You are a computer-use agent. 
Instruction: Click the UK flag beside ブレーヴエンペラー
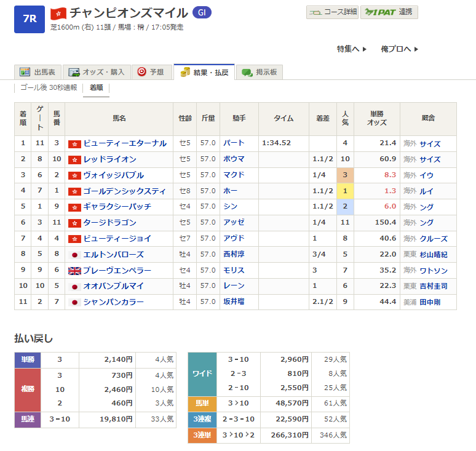[74, 271]
